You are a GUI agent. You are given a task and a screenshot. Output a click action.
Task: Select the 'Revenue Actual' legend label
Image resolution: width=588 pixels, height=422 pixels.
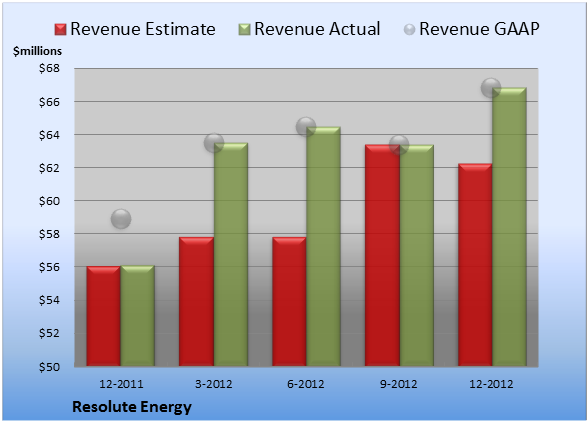coord(317,29)
